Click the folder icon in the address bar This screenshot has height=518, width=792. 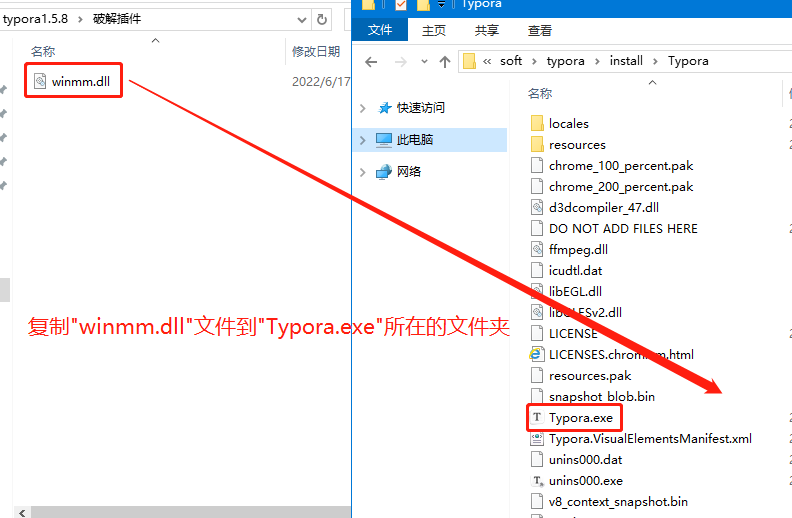[469, 61]
